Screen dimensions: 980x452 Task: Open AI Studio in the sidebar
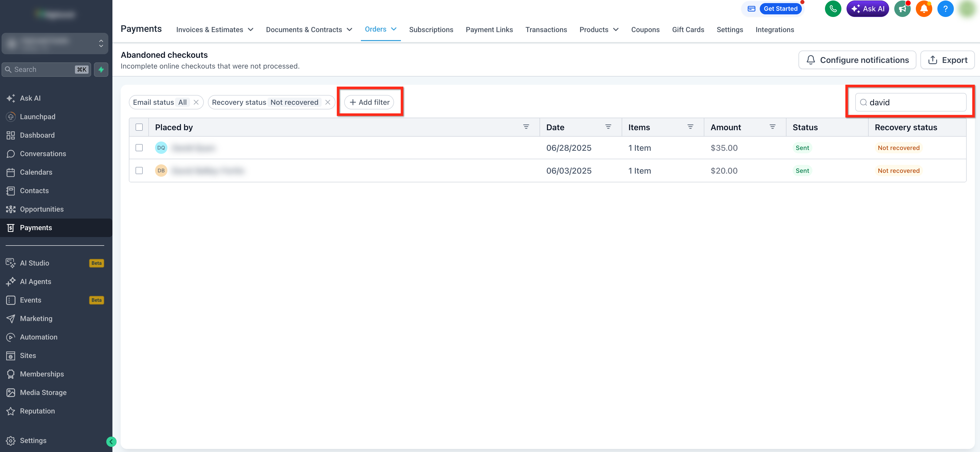coord(56,263)
